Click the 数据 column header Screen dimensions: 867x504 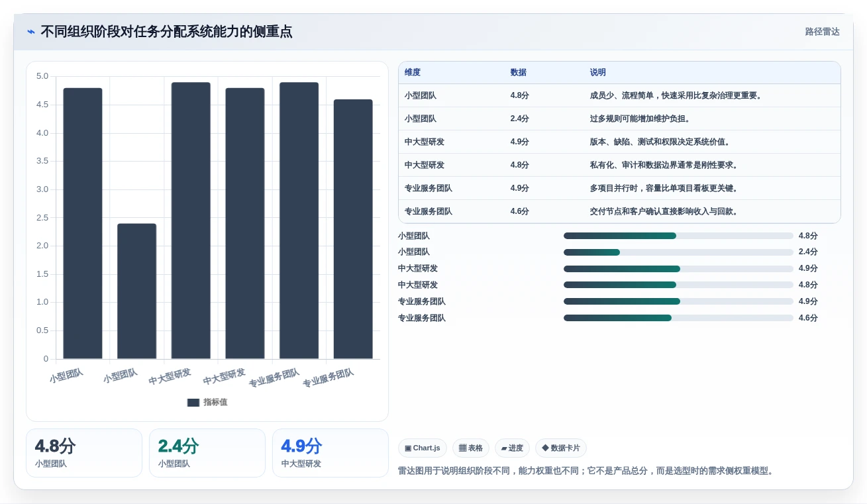[x=519, y=72]
